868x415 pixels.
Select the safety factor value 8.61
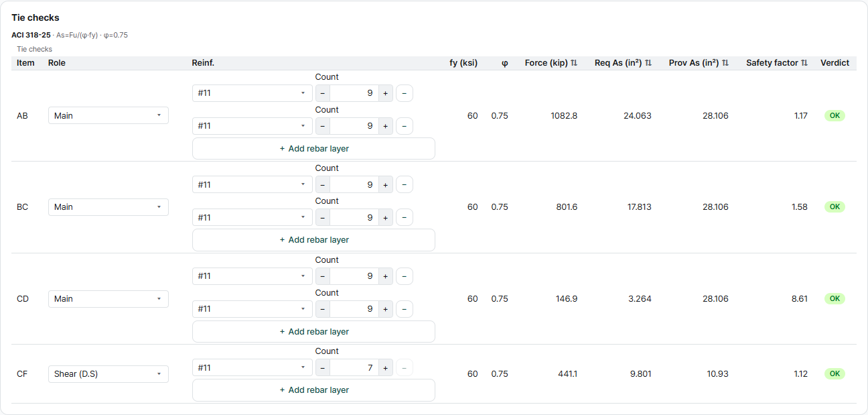[800, 299]
